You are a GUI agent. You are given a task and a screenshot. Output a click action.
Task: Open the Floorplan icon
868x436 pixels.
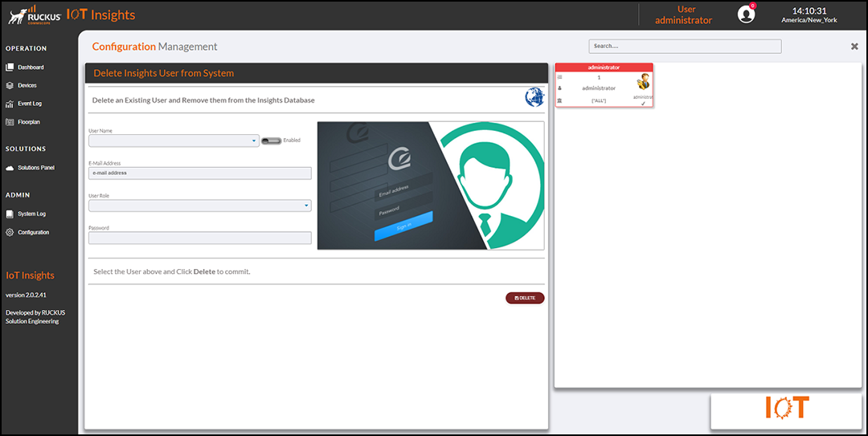pos(10,122)
